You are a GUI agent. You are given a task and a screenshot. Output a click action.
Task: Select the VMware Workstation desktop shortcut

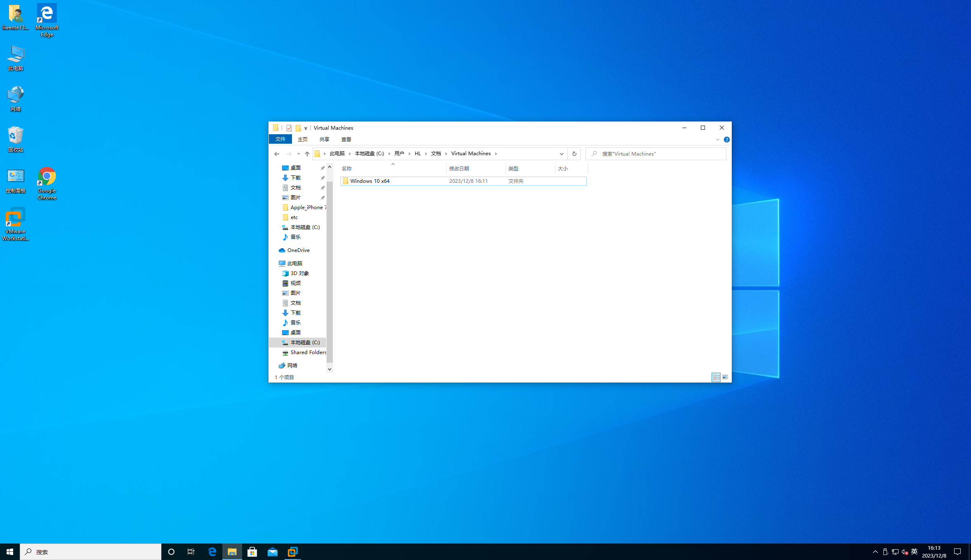pyautogui.click(x=16, y=224)
